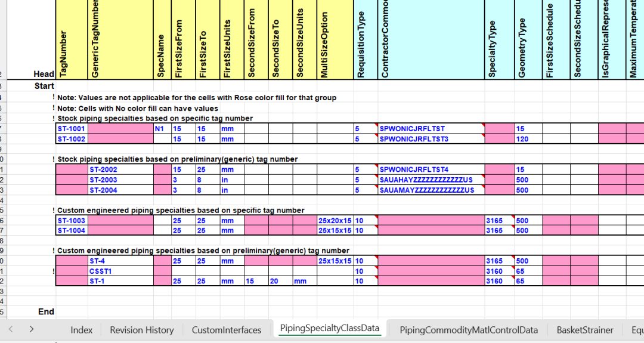Screen dimensions: 644x343
Task: Open PipingCommodityMatlControlData sheet tab
Action: (469, 330)
